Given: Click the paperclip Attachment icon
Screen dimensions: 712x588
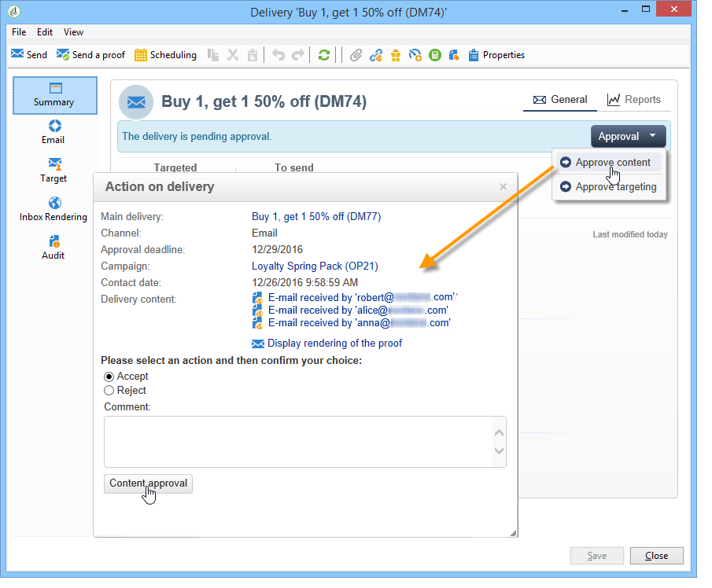Looking at the screenshot, I should 356,55.
